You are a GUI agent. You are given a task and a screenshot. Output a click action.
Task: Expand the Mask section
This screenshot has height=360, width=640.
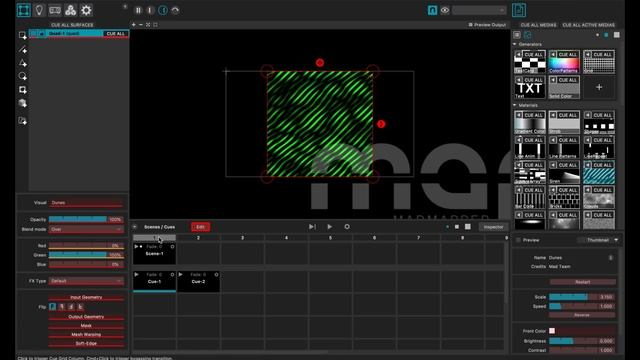tap(86, 326)
